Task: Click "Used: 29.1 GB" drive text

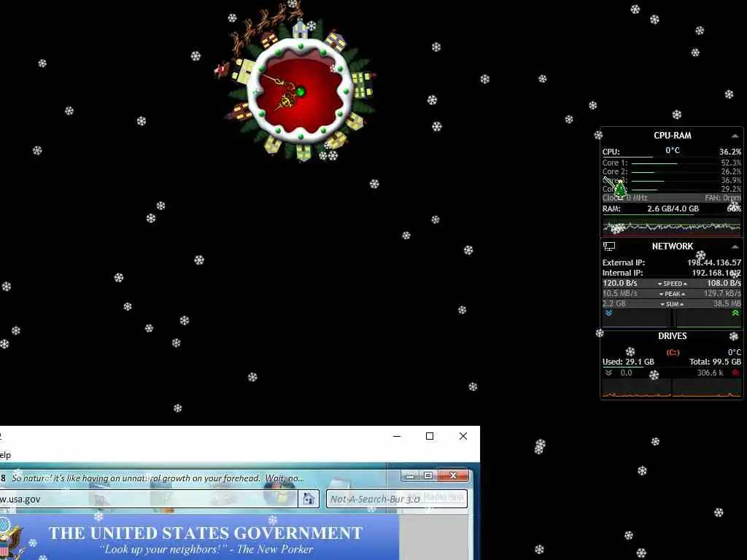Action: click(x=628, y=362)
